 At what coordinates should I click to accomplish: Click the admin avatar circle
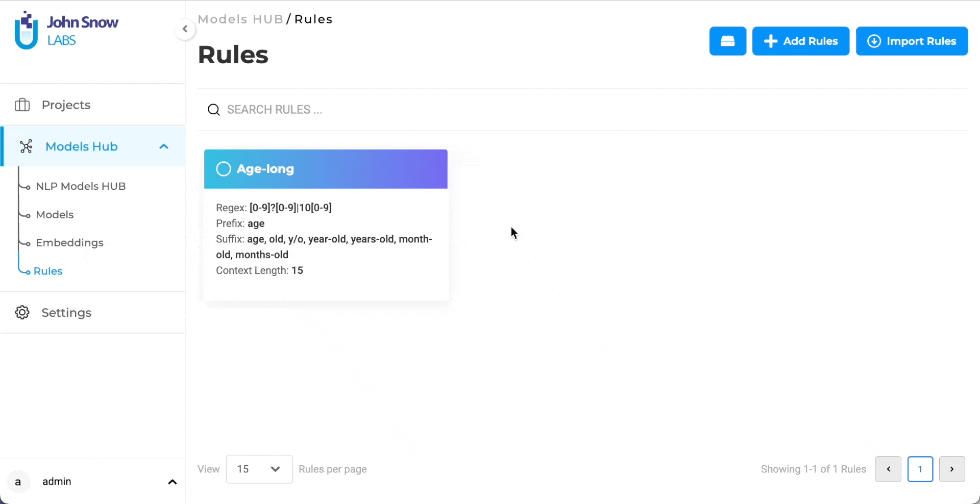point(18,482)
